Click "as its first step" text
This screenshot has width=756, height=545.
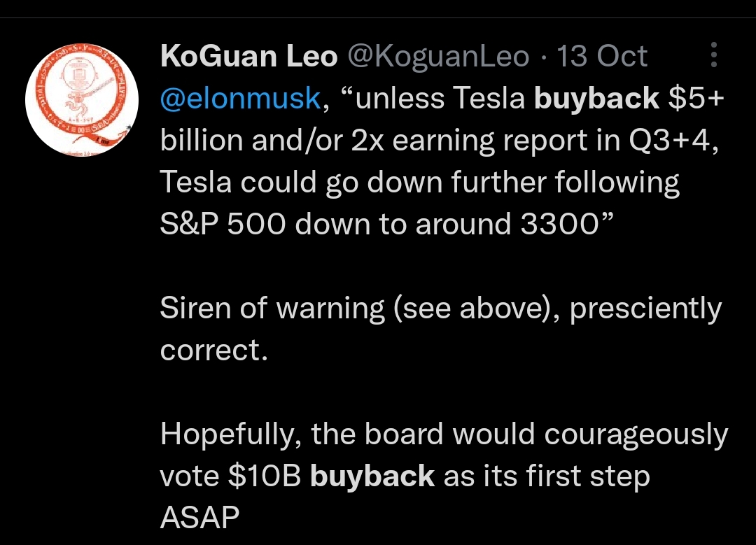[x=547, y=476]
